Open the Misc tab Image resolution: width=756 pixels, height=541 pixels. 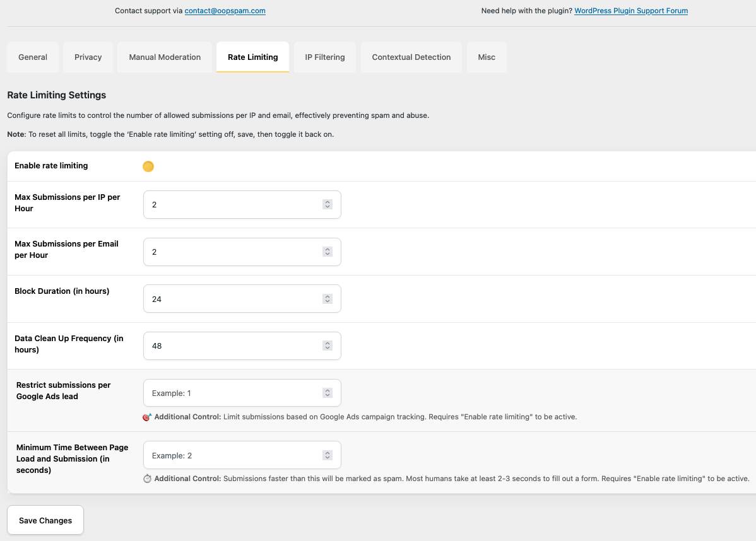tap(487, 57)
